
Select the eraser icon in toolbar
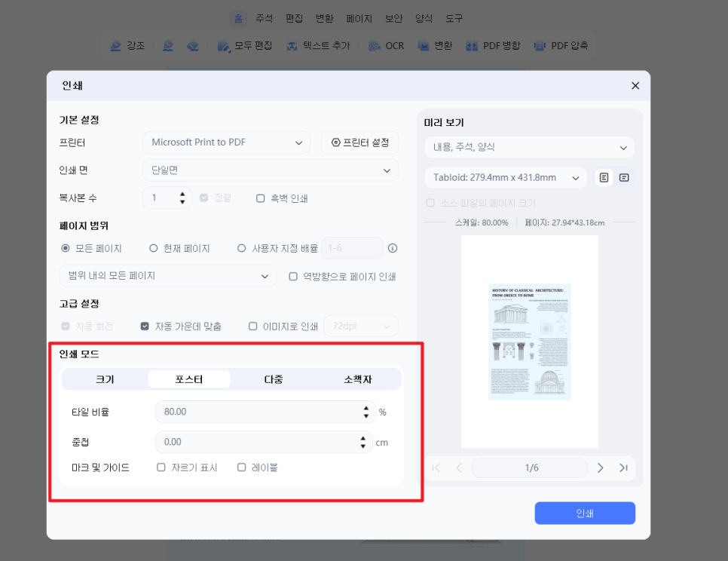[193, 45]
